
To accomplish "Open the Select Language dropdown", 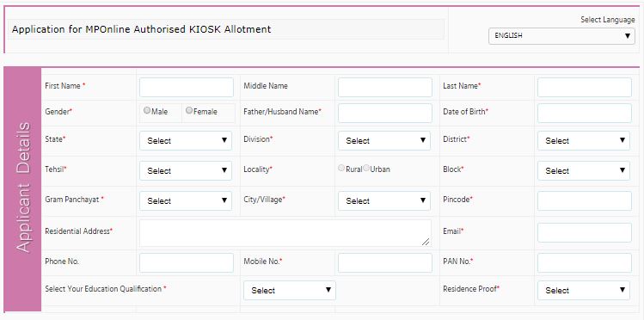I will point(561,36).
